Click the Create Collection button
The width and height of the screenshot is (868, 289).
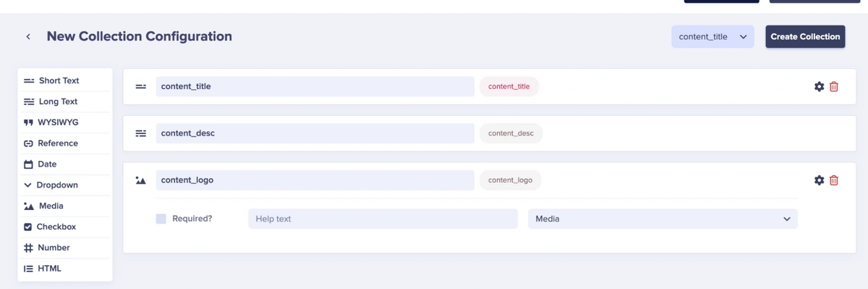pos(805,36)
